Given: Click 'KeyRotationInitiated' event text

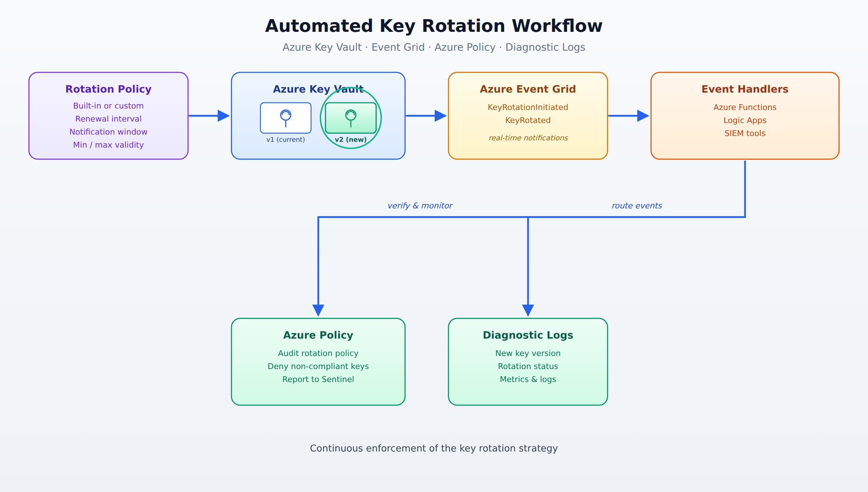Looking at the screenshot, I should tap(528, 107).
